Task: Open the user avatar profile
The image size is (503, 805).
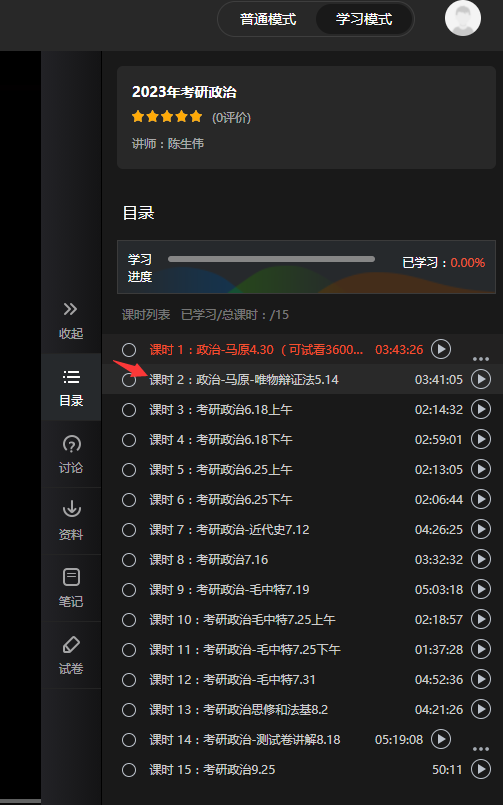Action: (462, 18)
